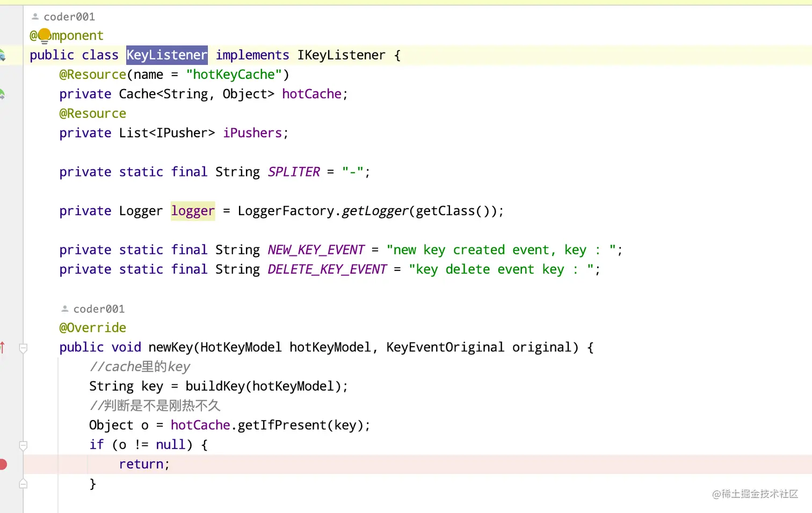Click the original parameter name
Screen dimensions: 812x513
[x=541, y=347]
